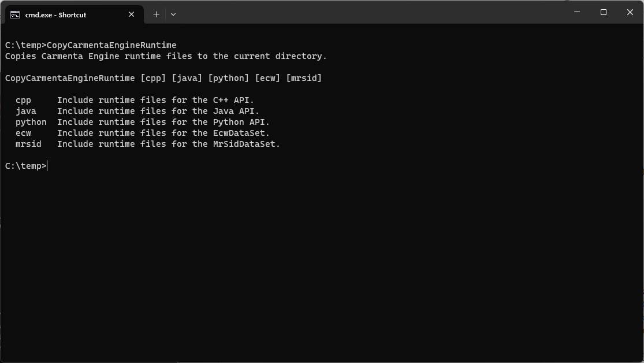Click the [python] argument in the usage line

[228, 78]
